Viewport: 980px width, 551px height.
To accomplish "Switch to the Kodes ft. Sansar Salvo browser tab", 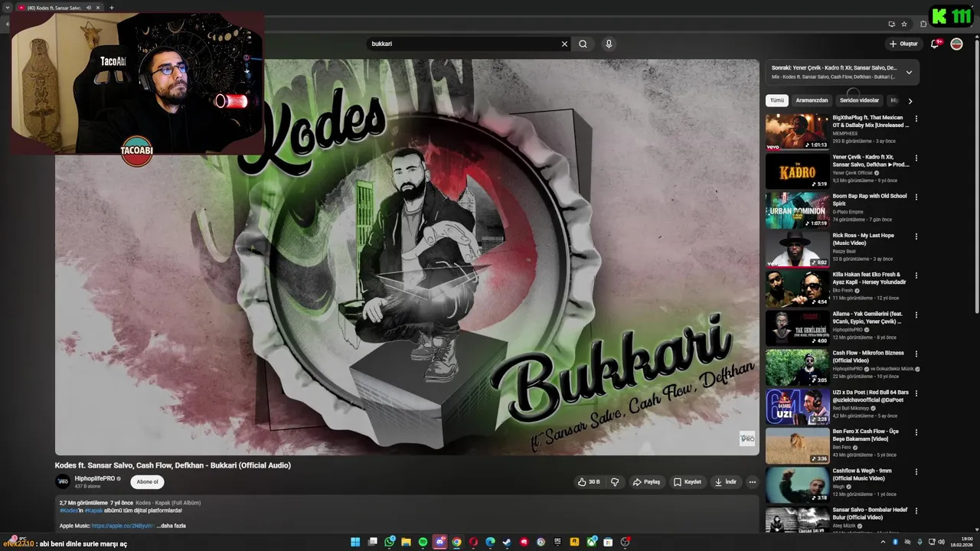I will [x=54, y=8].
